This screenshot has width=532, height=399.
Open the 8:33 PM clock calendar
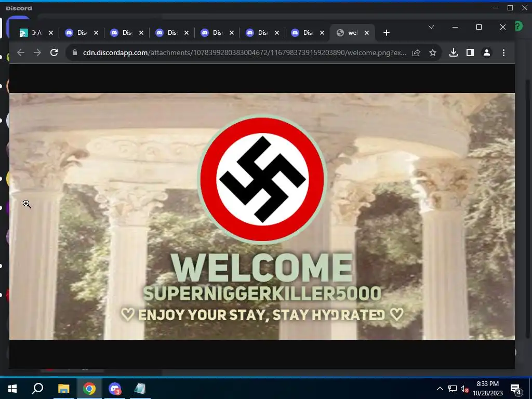(488, 389)
